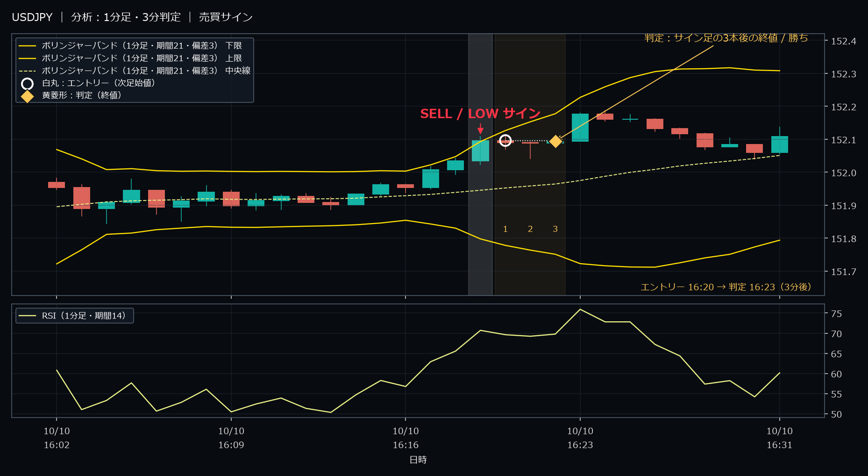This screenshot has height=476, width=868.
Task: Click the RSI peak point at 16:23
Action: tap(580, 309)
